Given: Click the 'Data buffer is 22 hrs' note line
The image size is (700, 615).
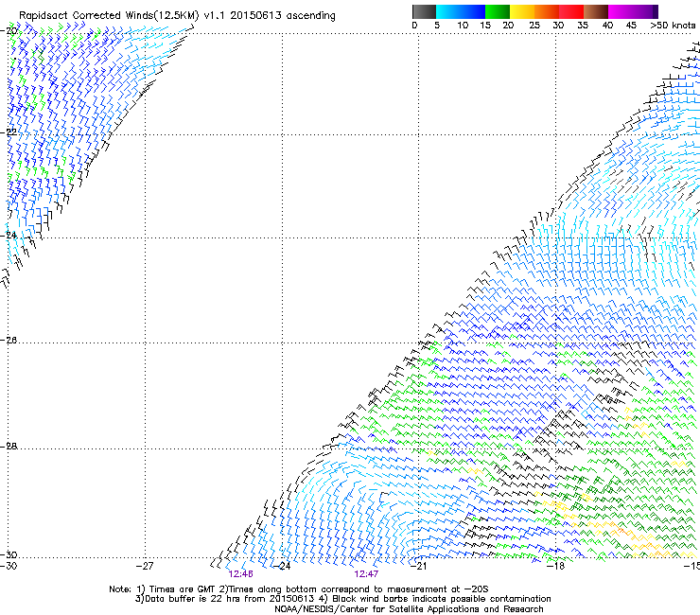Looking at the screenshot, I should click(342, 599).
